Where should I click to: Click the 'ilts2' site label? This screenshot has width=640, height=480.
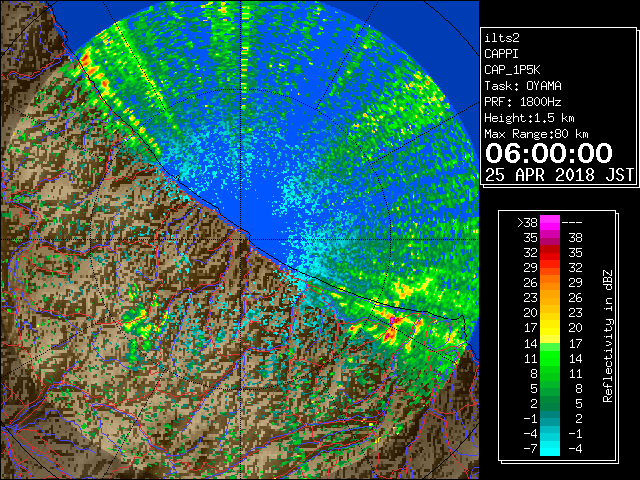pos(502,38)
